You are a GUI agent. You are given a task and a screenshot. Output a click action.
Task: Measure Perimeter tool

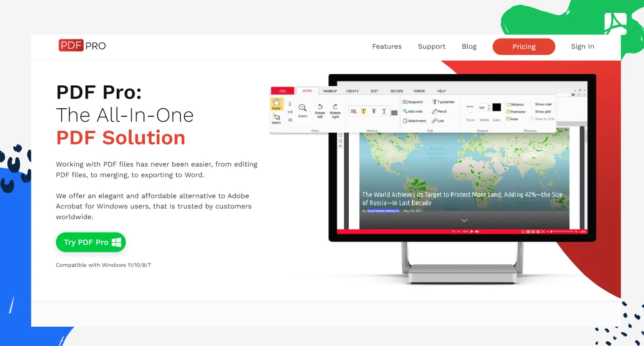click(516, 112)
